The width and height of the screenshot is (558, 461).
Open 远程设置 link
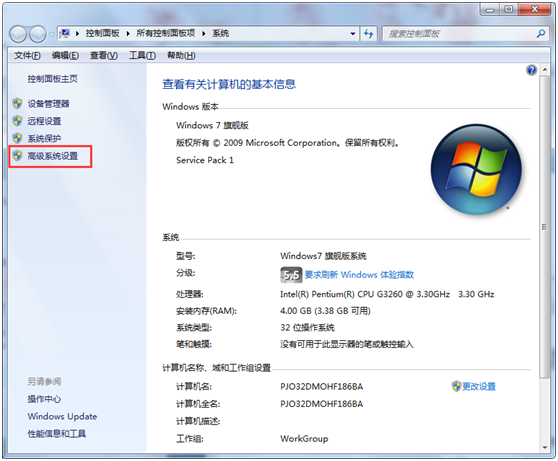point(44,121)
